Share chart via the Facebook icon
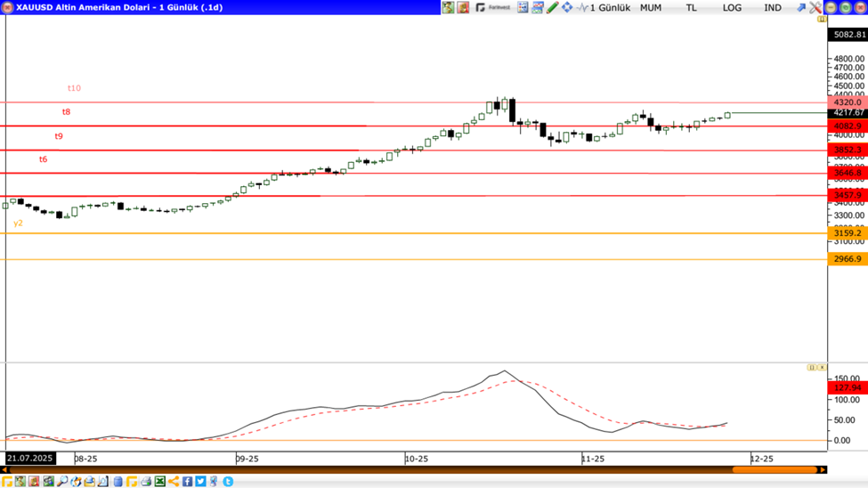 [x=188, y=482]
